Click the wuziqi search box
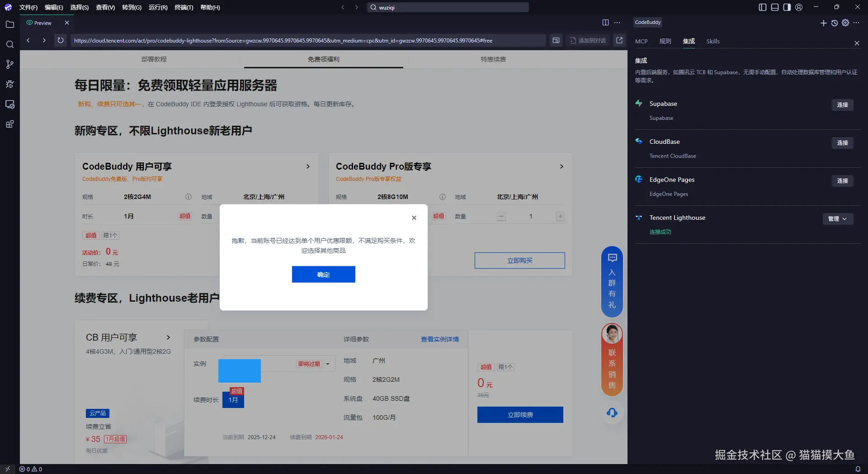 448,7
